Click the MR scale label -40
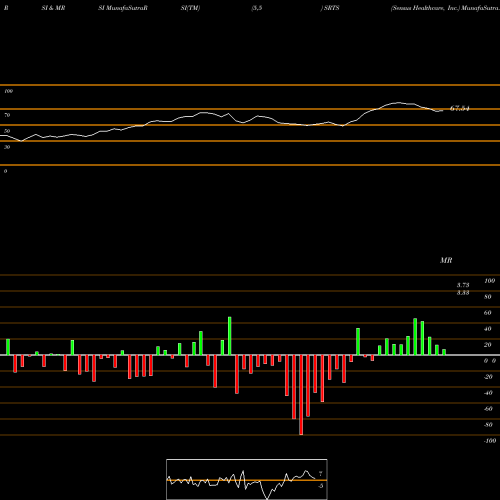Viewport: 500px width, 500px height. point(488,393)
